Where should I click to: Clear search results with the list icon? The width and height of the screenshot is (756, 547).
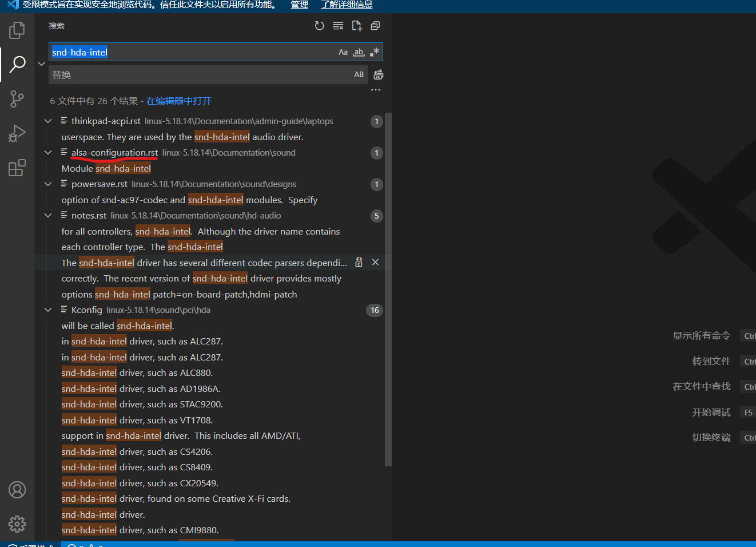pyautogui.click(x=338, y=26)
